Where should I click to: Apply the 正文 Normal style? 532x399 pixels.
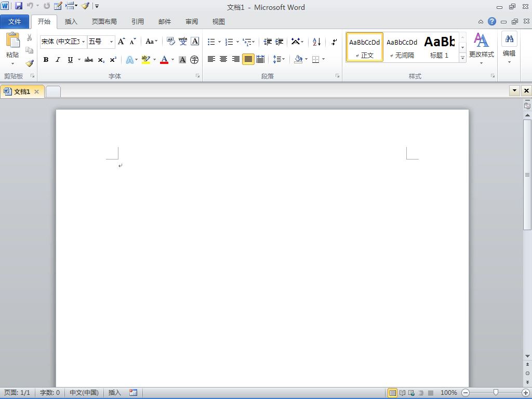coord(365,47)
